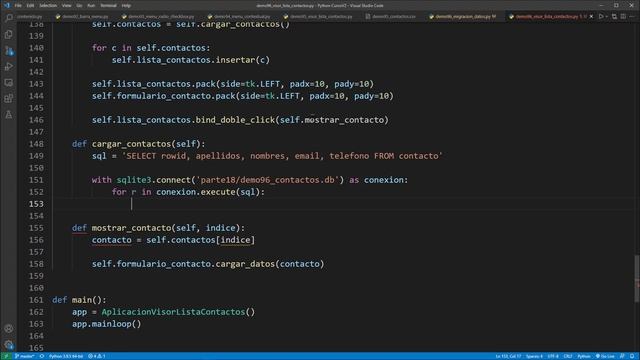Image resolution: width=640 pixels, height=360 pixels.
Task: Run Python file with play button
Action: coord(601,16)
